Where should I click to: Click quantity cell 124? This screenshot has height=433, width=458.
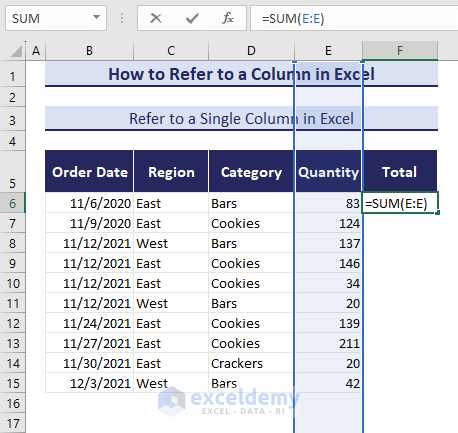click(328, 223)
